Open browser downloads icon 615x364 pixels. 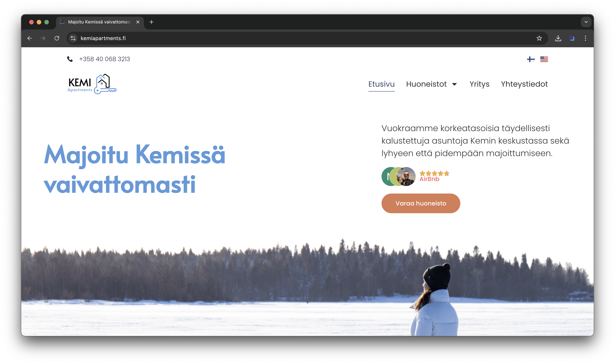coord(558,38)
